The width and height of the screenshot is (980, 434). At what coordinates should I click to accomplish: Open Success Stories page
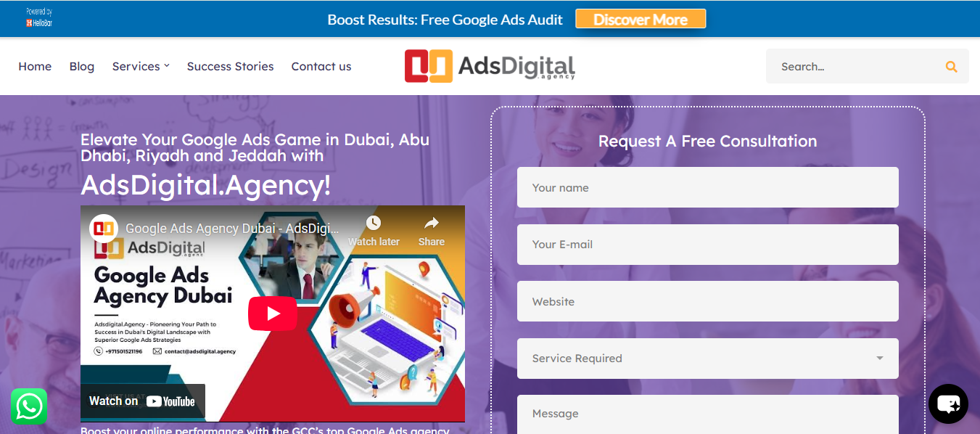(231, 67)
